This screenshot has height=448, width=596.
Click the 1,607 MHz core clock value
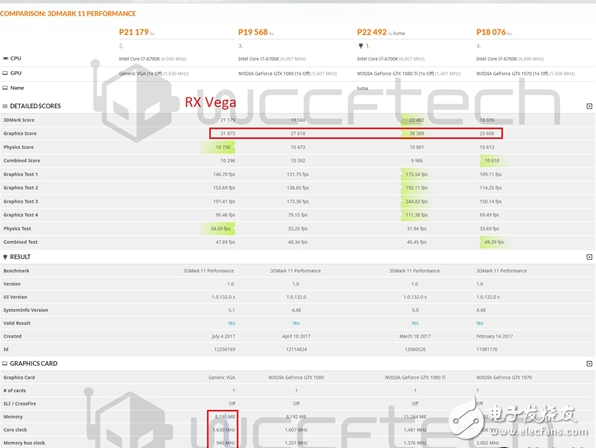tap(296, 430)
